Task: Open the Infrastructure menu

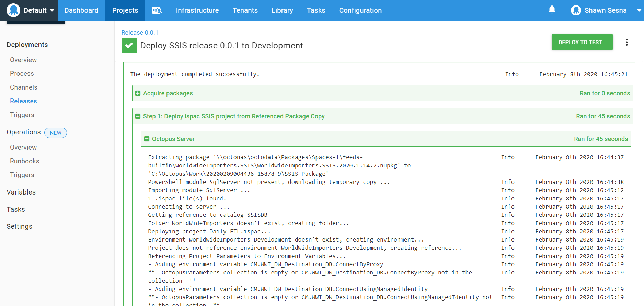Action: click(197, 10)
